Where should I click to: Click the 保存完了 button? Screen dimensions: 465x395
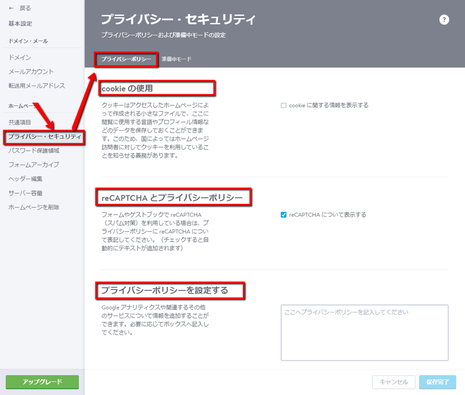[x=437, y=382]
